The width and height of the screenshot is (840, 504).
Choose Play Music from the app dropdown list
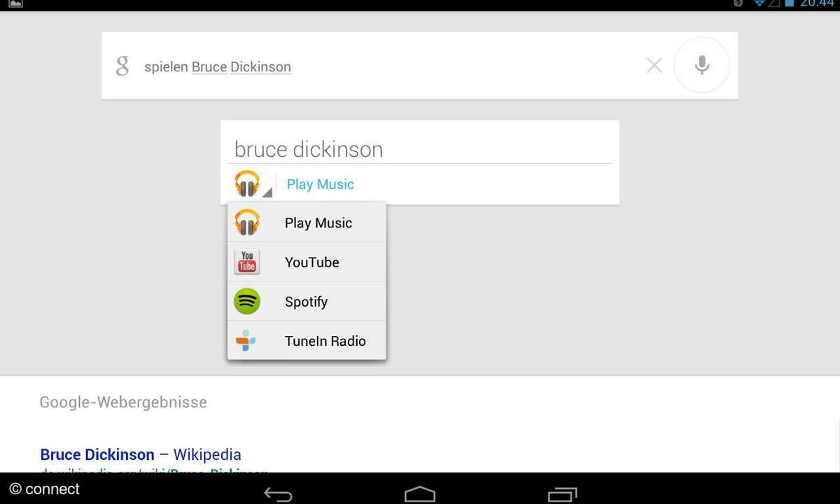307,223
